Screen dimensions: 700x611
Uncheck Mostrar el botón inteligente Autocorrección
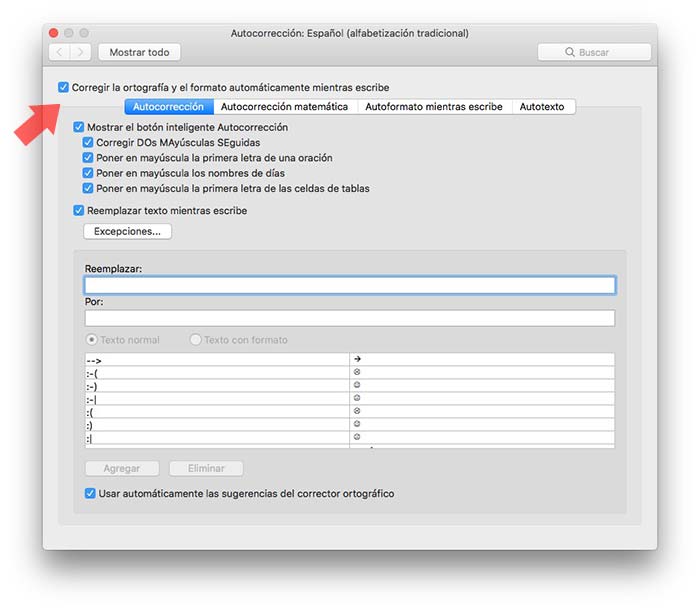(79, 128)
